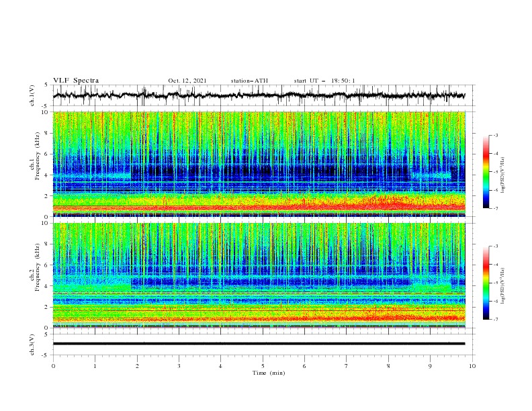Click the time axis tick label "8"

point(388,366)
